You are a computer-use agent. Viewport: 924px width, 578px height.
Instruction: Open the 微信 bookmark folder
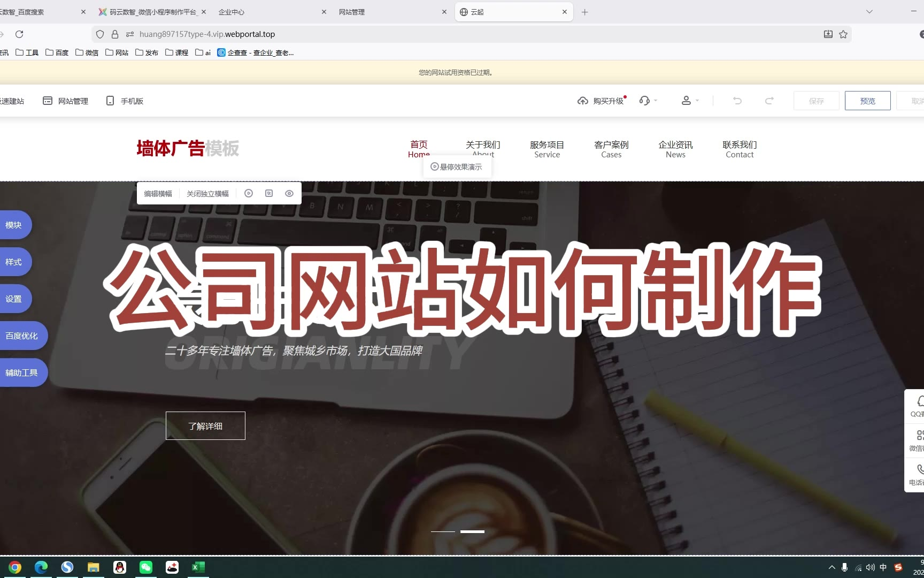pos(87,52)
